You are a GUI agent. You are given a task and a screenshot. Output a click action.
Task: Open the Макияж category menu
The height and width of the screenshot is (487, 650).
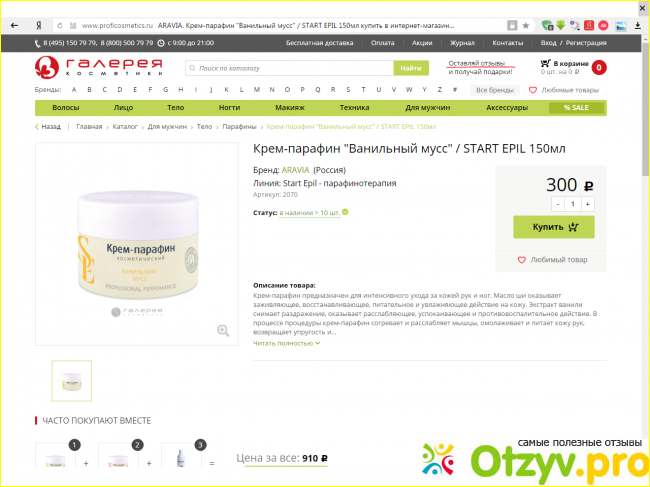290,108
